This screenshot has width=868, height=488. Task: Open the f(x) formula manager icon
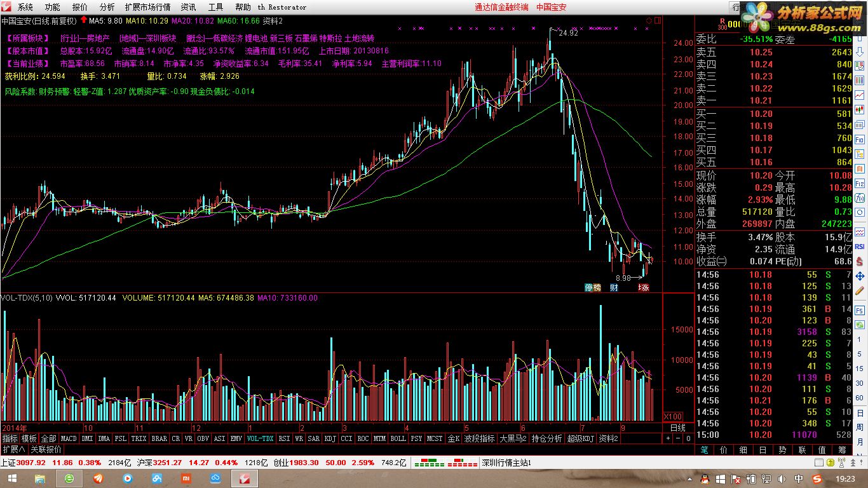click(859, 198)
